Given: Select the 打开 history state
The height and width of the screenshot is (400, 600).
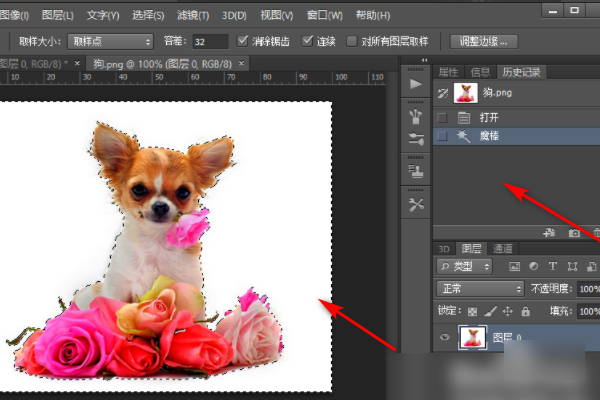Looking at the screenshot, I should 490,117.
